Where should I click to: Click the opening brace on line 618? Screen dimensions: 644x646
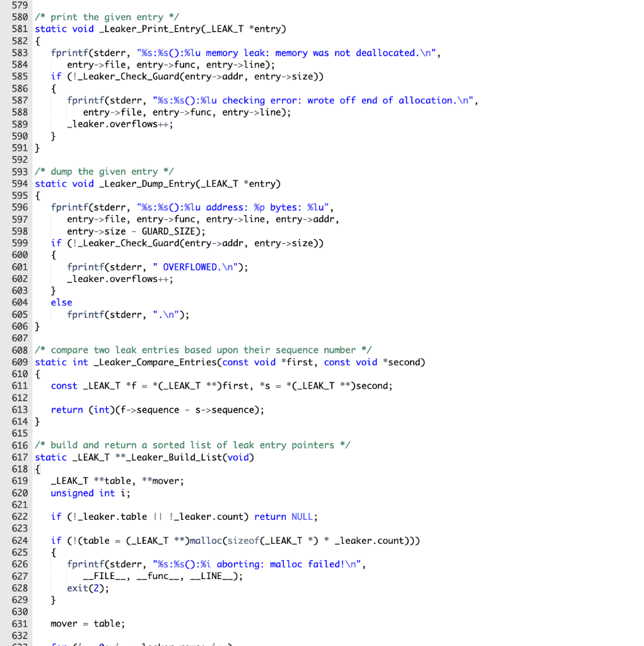[37, 469]
